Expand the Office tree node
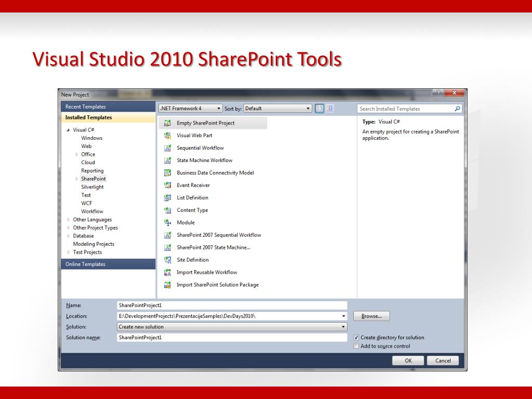532x399 pixels. 77,154
